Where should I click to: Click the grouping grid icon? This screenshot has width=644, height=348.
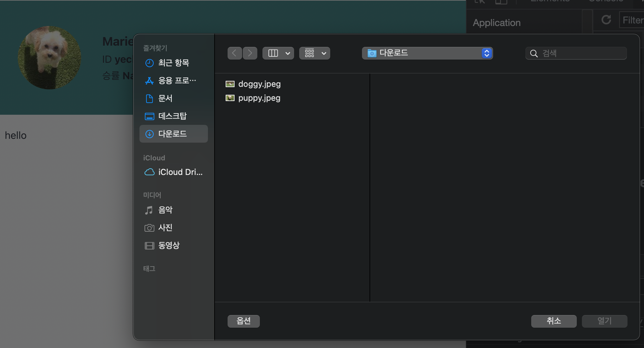(309, 53)
